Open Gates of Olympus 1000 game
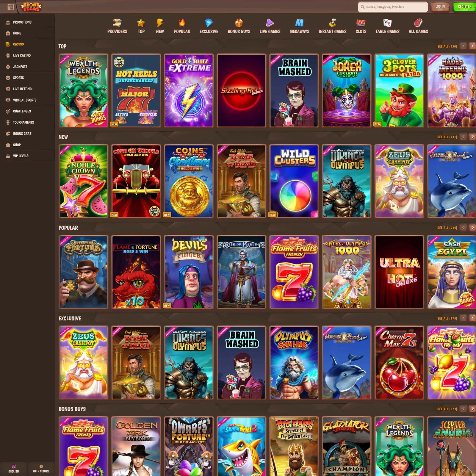Viewport: 476px width, 476px height. (347, 272)
